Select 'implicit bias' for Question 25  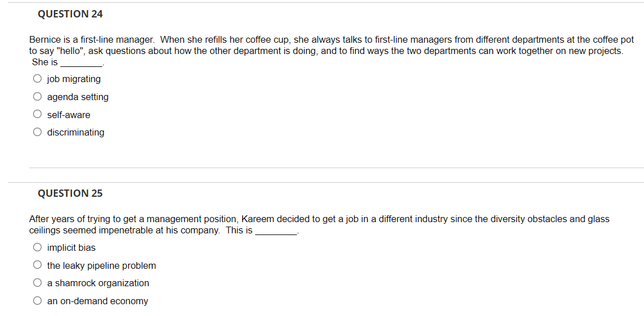(x=38, y=247)
